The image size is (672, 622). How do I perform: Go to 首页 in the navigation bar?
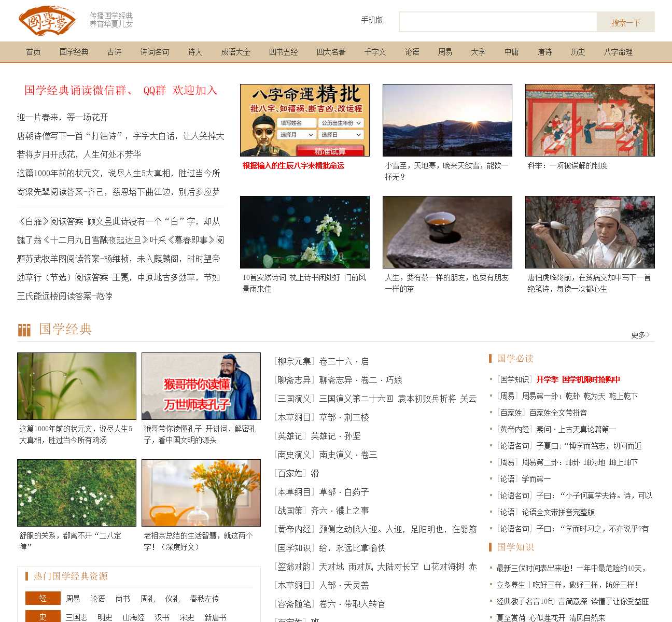[33, 52]
